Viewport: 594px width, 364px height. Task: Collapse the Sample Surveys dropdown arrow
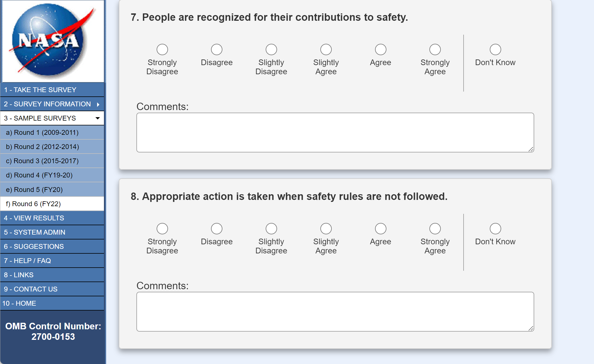coord(98,118)
